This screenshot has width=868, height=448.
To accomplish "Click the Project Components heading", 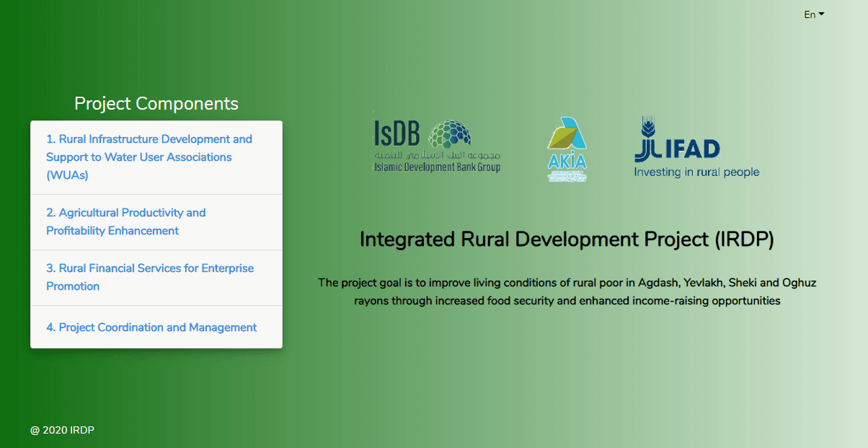I will pyautogui.click(x=156, y=103).
